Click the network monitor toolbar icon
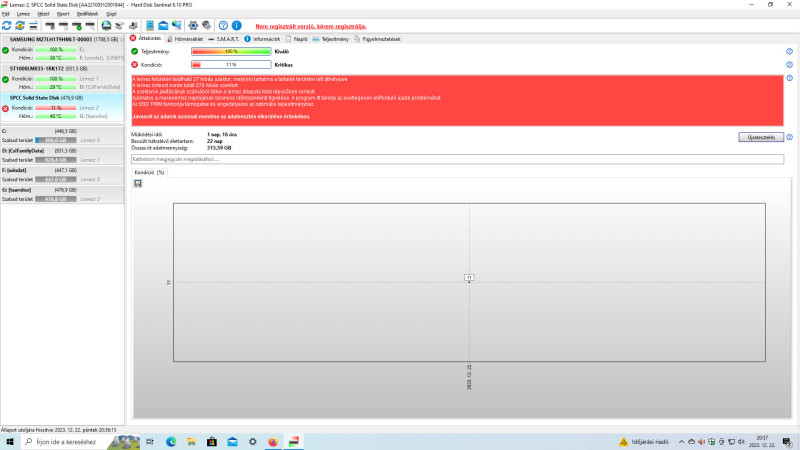 (x=177, y=26)
